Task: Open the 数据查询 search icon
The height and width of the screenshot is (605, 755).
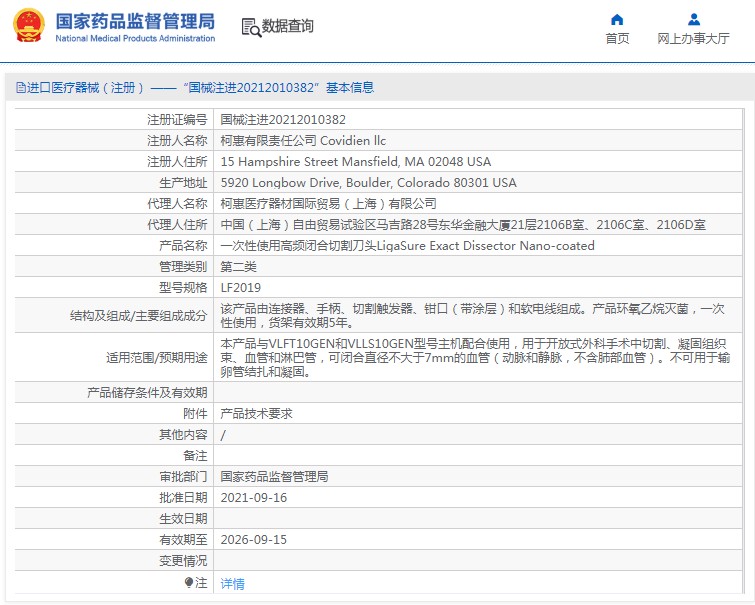Action: pyautogui.click(x=251, y=27)
